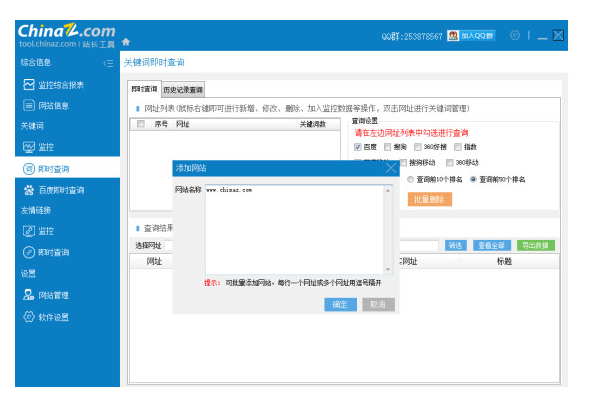Select 查询前10个排名 radio option
The width and height of the screenshot is (592, 409).
(x=410, y=179)
